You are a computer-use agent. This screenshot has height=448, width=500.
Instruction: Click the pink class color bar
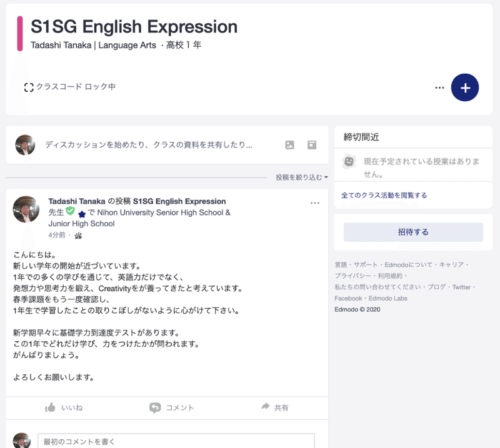[20, 34]
